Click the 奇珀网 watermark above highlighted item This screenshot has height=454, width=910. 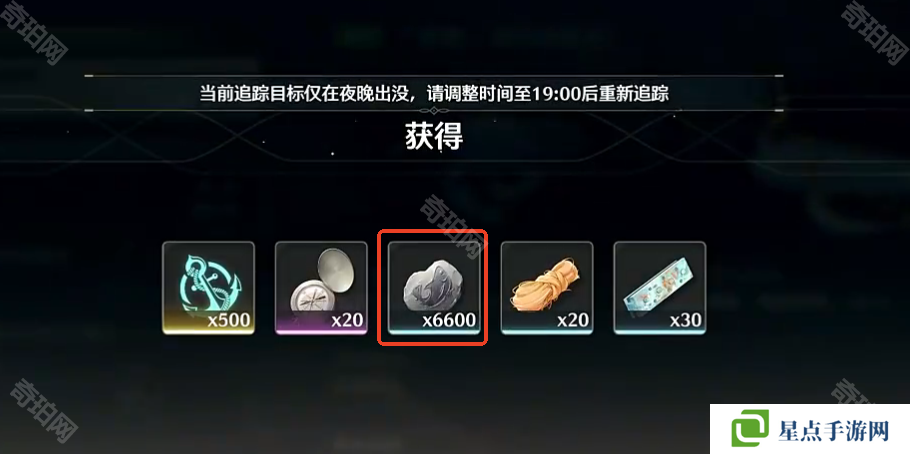pyautogui.click(x=452, y=225)
